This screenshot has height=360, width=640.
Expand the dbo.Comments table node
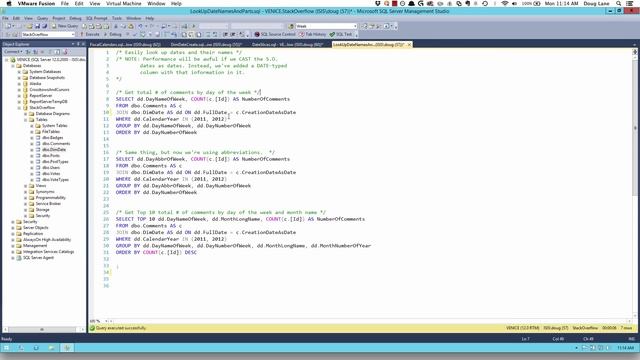[32, 144]
